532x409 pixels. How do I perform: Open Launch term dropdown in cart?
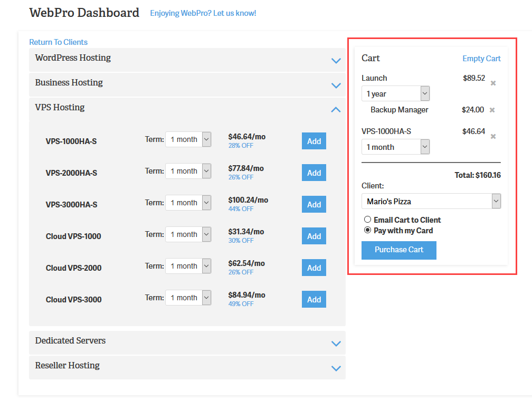click(x=395, y=94)
